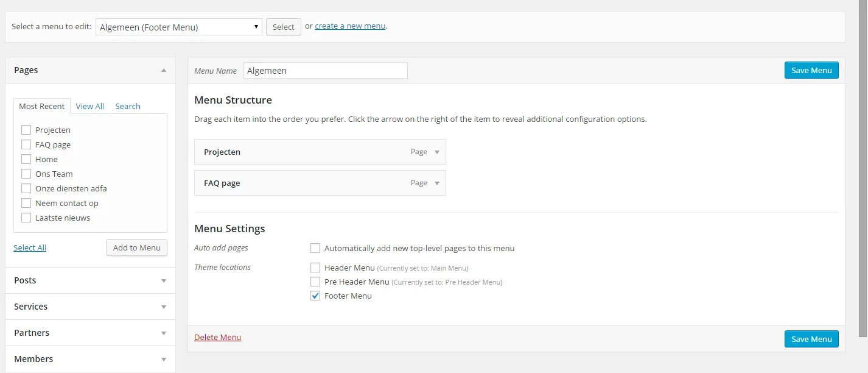Open the menu selection dropdown

pyautogui.click(x=179, y=27)
